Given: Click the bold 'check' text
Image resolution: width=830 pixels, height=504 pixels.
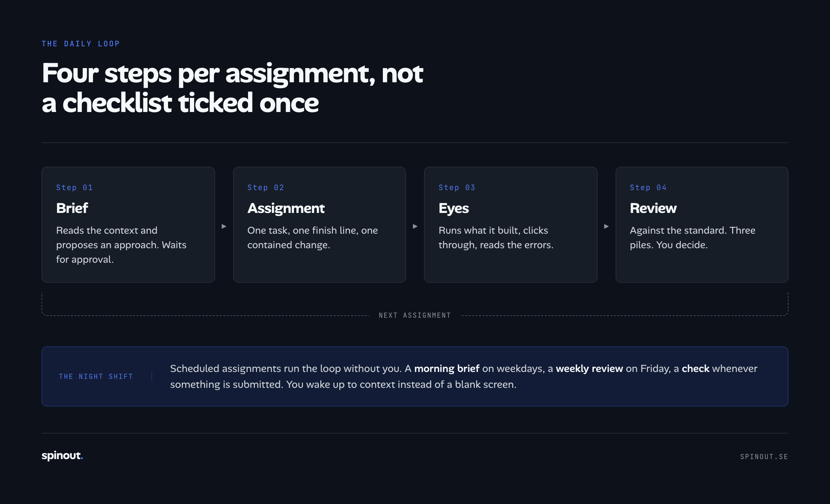Looking at the screenshot, I should point(695,368).
